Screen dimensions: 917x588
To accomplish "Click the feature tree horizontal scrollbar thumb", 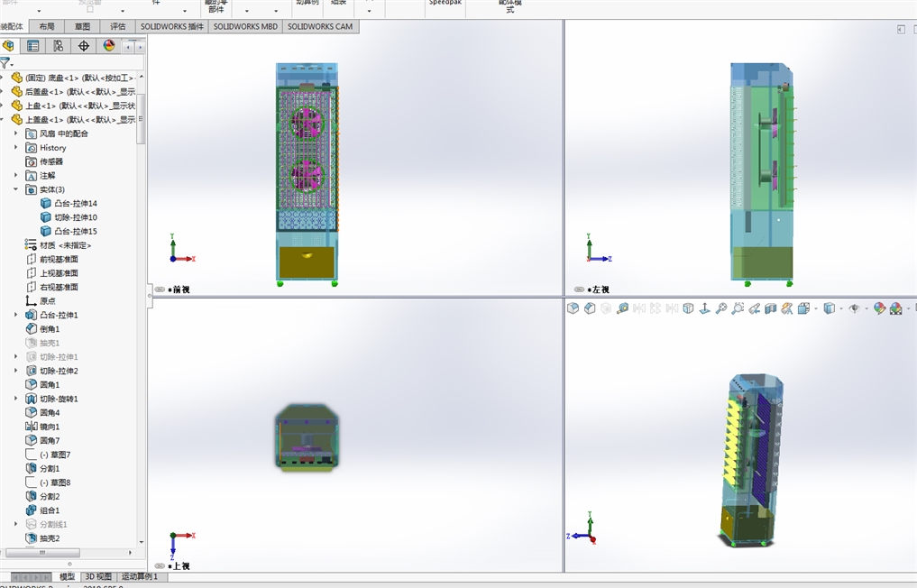I will click(42, 552).
